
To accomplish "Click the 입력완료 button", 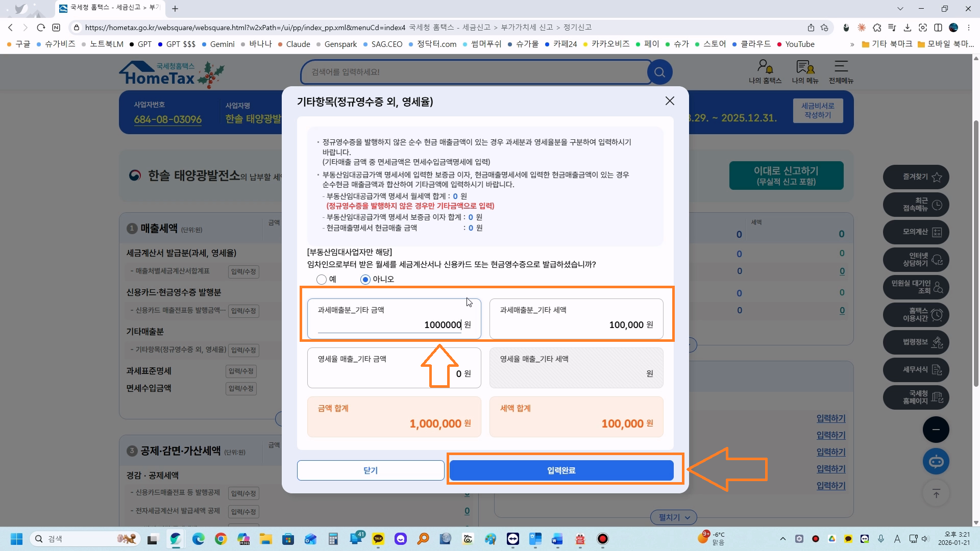I will pos(561,470).
